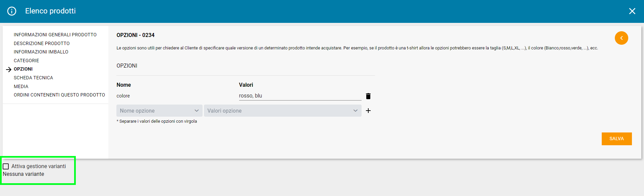Open Scheda Tecnica section

coord(33,78)
